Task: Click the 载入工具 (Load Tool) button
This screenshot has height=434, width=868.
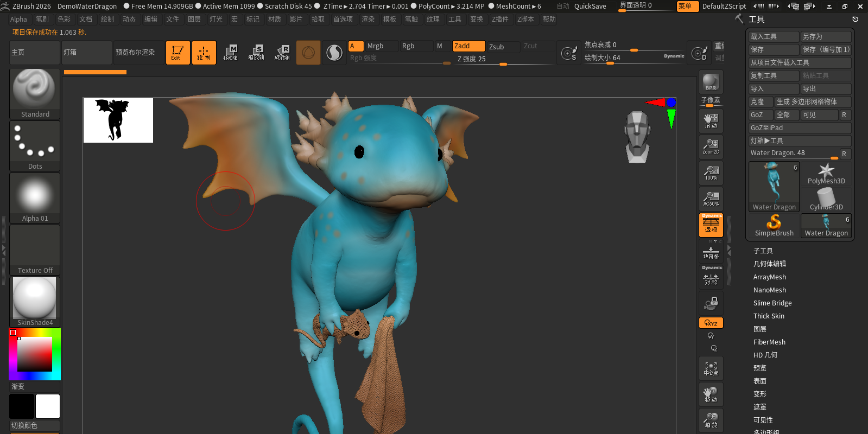Action: pos(773,36)
